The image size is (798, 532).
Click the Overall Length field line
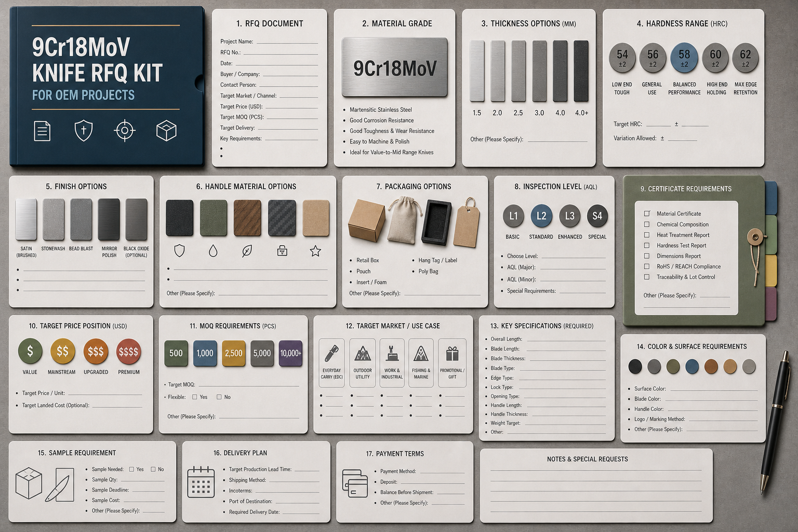click(x=565, y=340)
